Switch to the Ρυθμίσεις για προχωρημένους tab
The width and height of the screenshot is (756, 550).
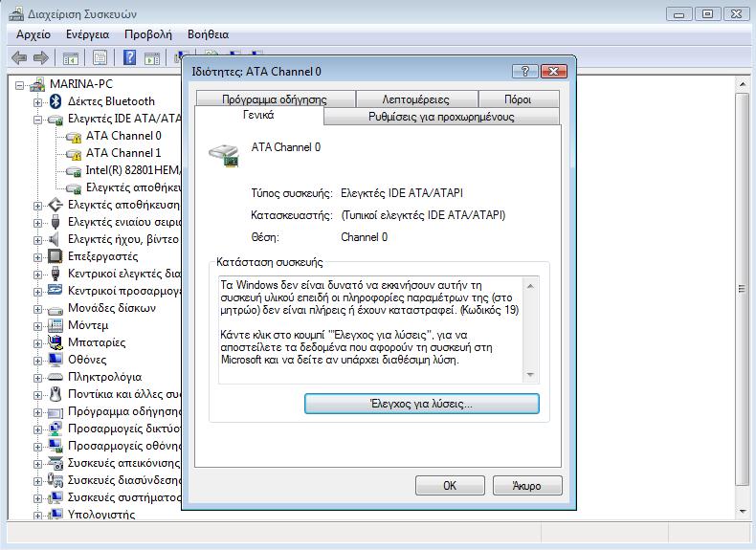[441, 117]
